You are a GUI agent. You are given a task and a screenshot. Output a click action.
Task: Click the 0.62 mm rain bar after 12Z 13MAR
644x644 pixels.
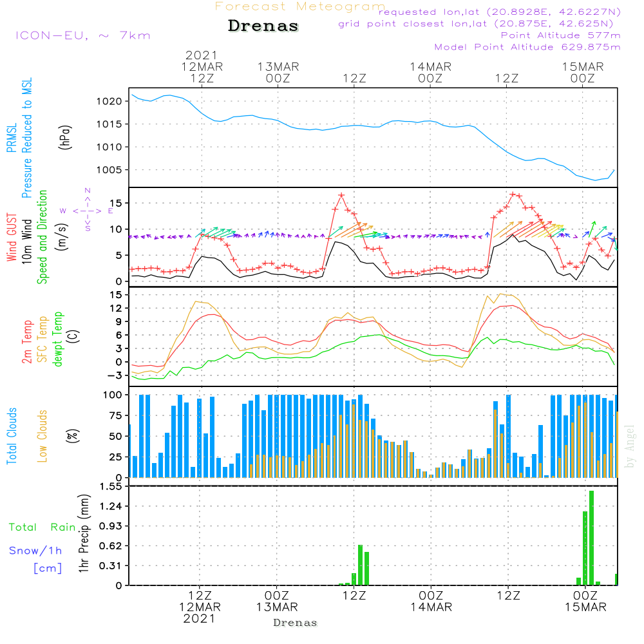[x=360, y=565]
